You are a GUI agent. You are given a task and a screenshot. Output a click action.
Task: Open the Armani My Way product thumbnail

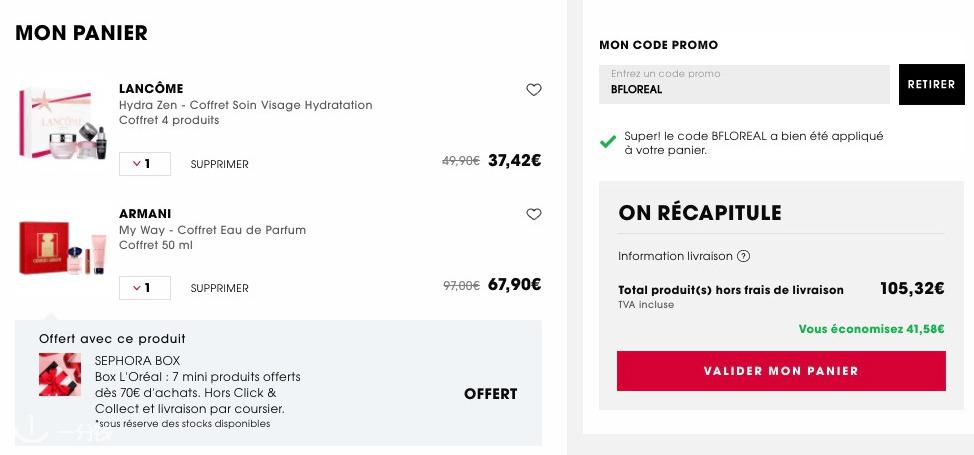click(63, 247)
